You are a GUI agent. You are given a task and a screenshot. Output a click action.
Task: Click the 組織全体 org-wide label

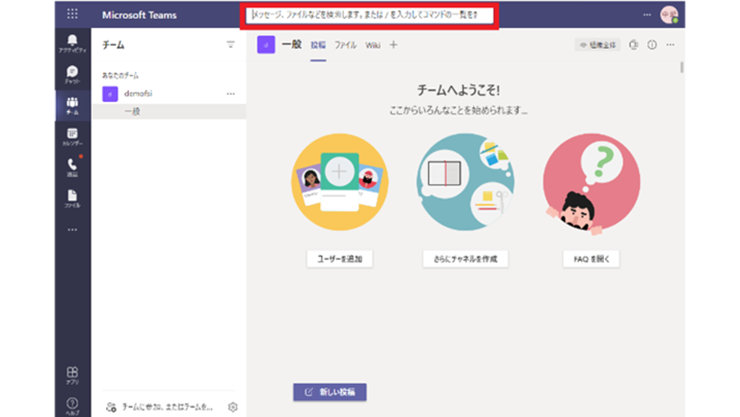click(x=597, y=45)
